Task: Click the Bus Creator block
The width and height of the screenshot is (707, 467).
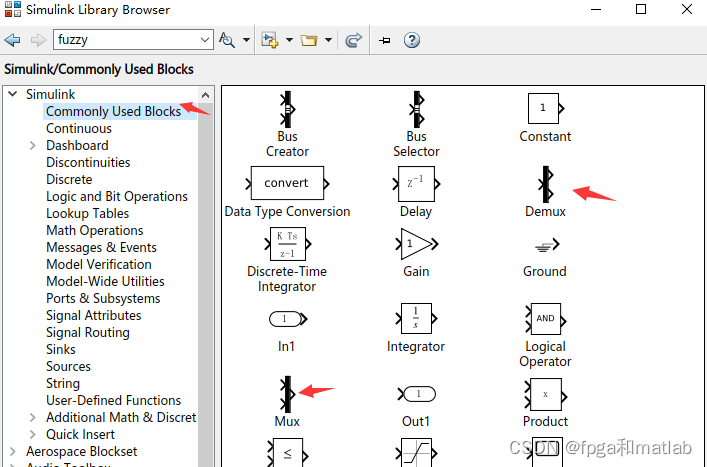Action: coord(287,110)
